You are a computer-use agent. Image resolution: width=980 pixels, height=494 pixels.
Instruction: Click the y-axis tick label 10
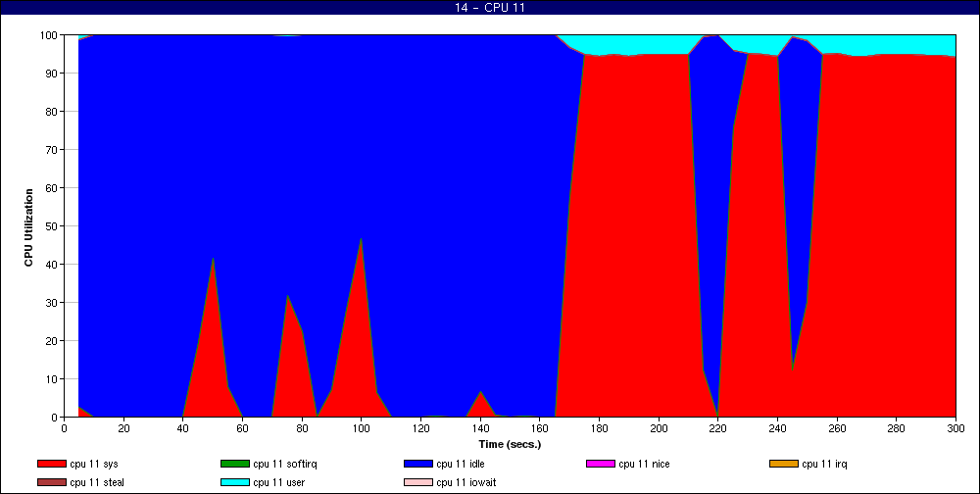click(x=51, y=379)
